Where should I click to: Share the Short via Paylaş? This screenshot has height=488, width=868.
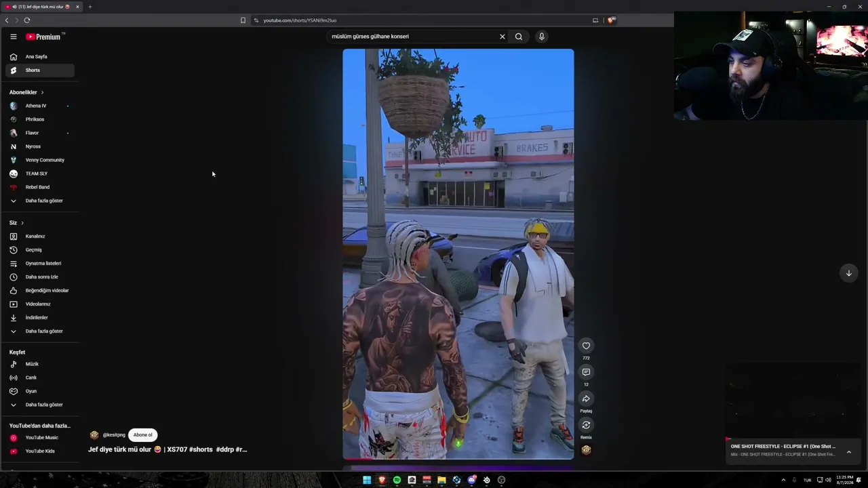coord(586,399)
